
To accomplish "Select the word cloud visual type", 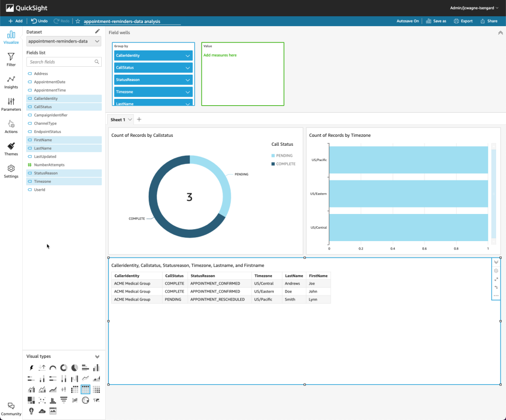I will [42, 411].
